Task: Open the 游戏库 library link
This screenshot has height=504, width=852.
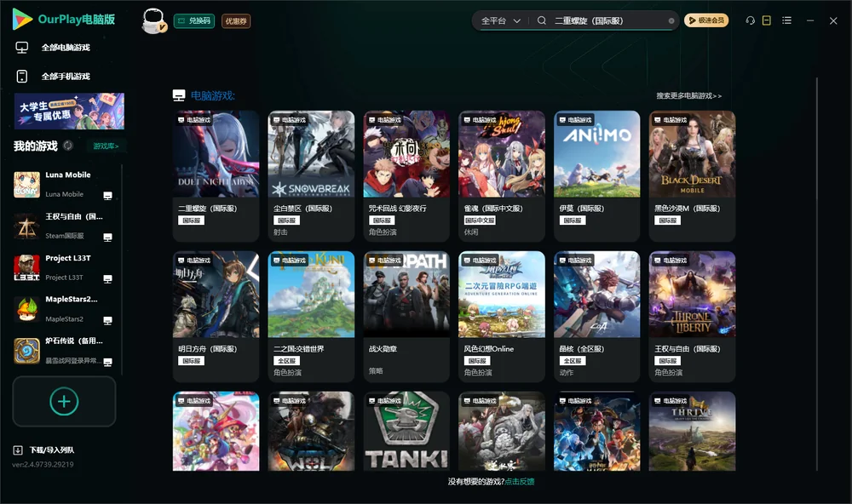Action: (x=106, y=146)
